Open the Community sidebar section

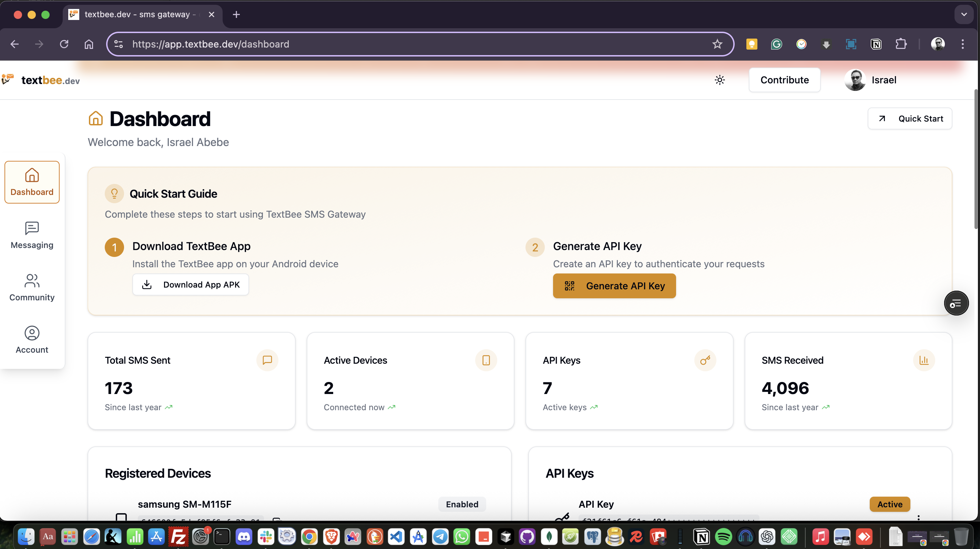click(32, 288)
